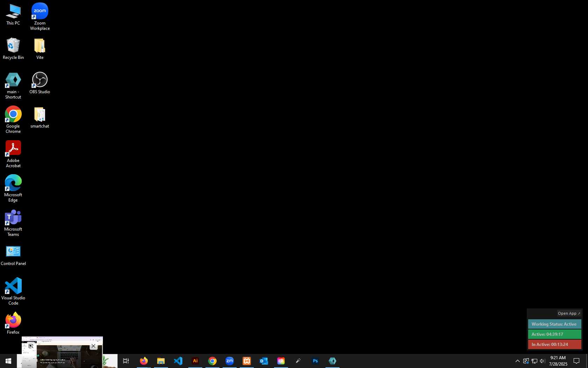Select the main - Shortcut desktop icon
Screen dimensions: 588x368
point(13,86)
